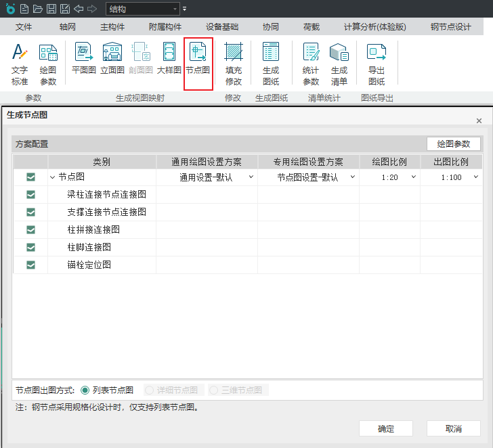Select the 列表节点图 radio option

(85, 390)
